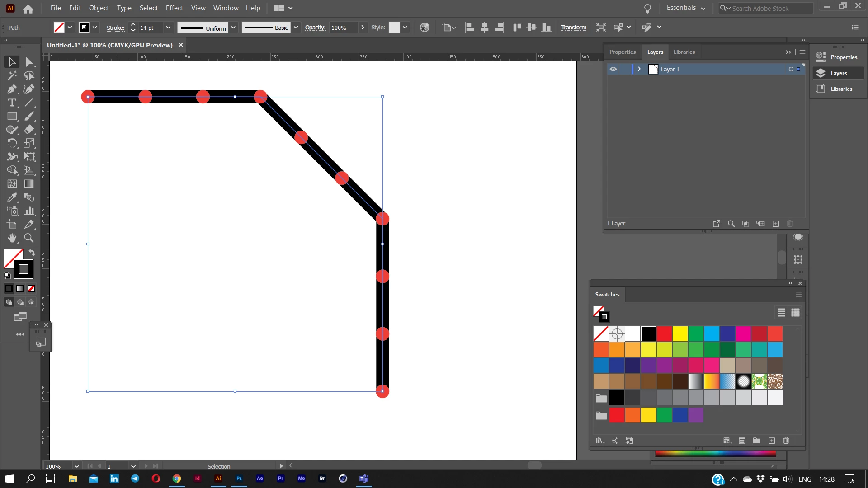The height and width of the screenshot is (488, 868).
Task: Hide Layer 1 visibility eye
Action: (x=613, y=69)
